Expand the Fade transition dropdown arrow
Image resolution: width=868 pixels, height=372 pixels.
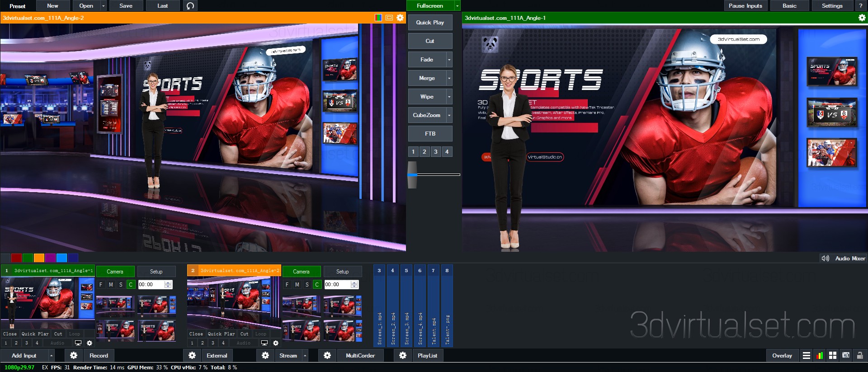click(x=449, y=60)
